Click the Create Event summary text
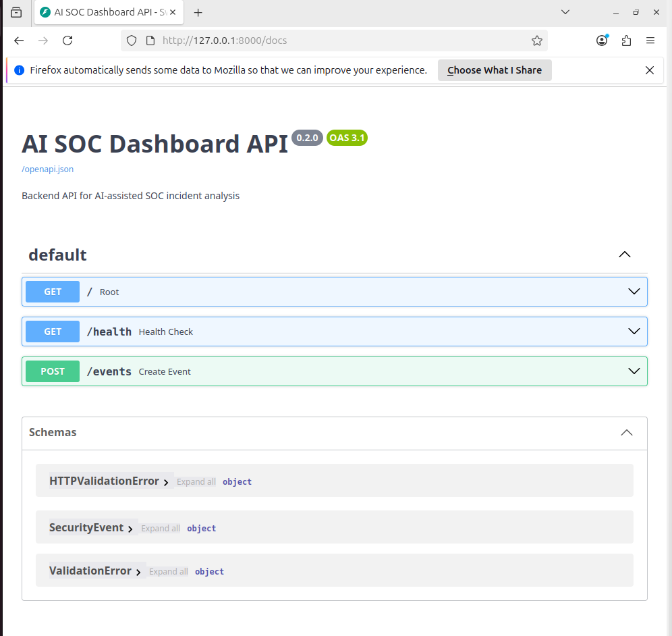Viewport: 672px width, 636px height. pyautogui.click(x=165, y=372)
